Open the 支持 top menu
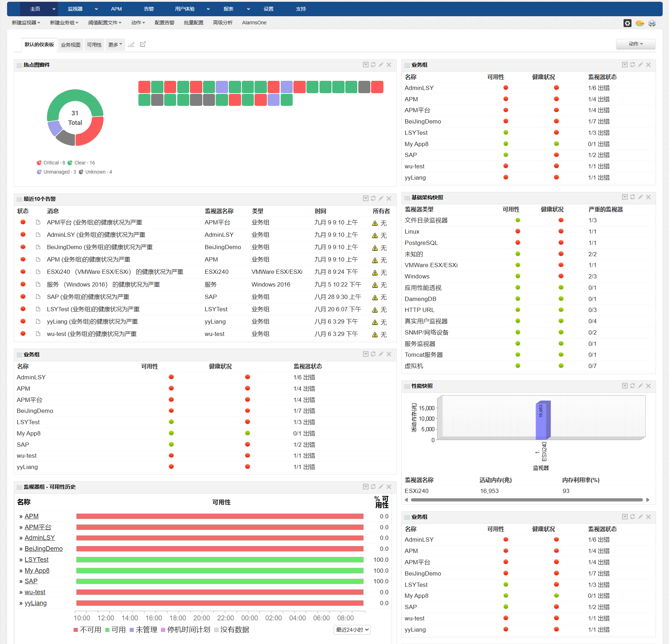The width and height of the screenshot is (669, 644). point(301,9)
